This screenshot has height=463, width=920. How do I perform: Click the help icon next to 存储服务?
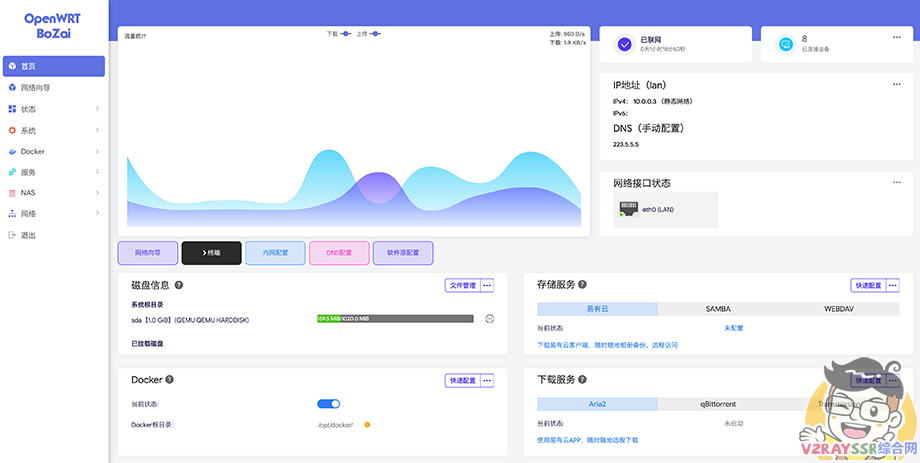(583, 285)
